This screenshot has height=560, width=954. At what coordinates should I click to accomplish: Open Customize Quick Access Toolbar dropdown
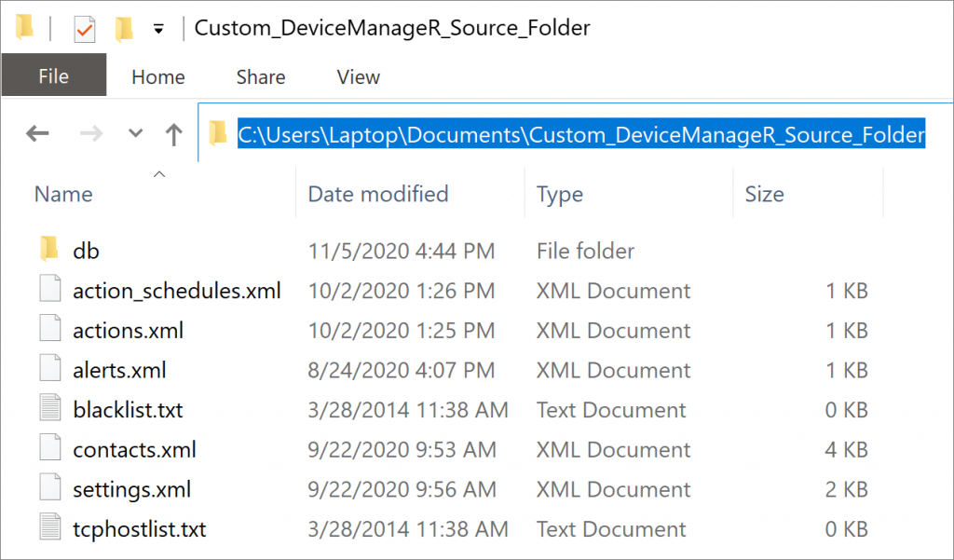coord(158,30)
